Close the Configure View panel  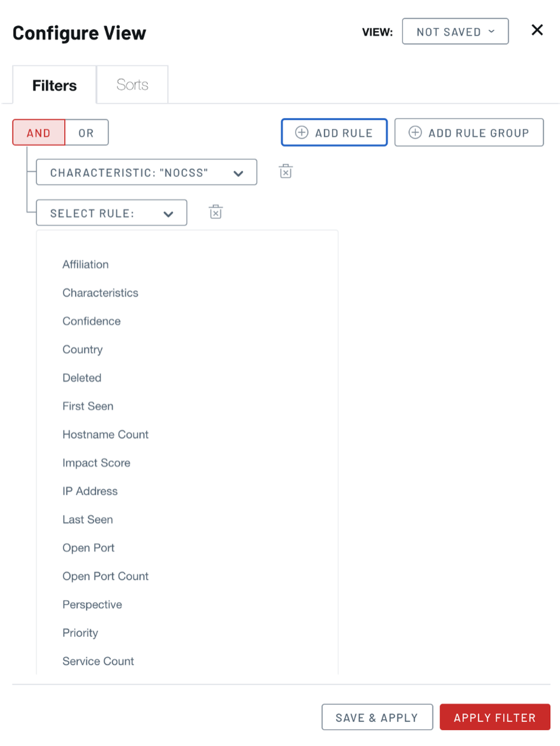point(537,30)
